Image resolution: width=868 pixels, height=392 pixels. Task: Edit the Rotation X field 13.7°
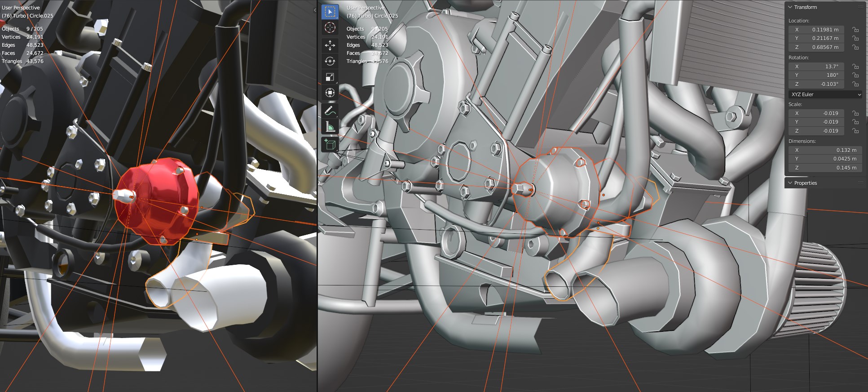(x=816, y=67)
